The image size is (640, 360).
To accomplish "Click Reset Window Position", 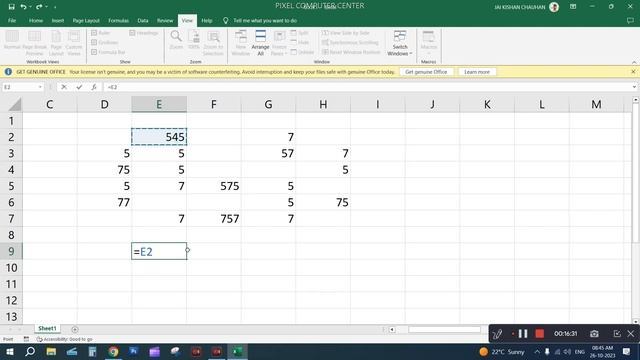I will pyautogui.click(x=351, y=52).
